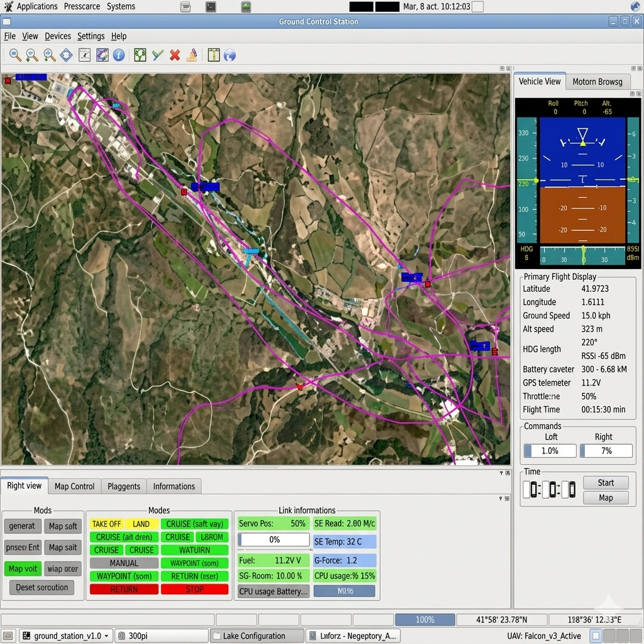Expand the ground_station_v1.0 taskbar dropdown
Screen dimensions: 644x644
66,636
